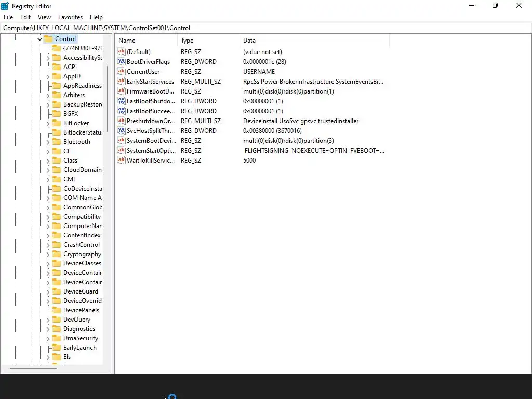Click the EarlyLaunch folder icon
The width and height of the screenshot is (532, 399).
pyautogui.click(x=57, y=347)
